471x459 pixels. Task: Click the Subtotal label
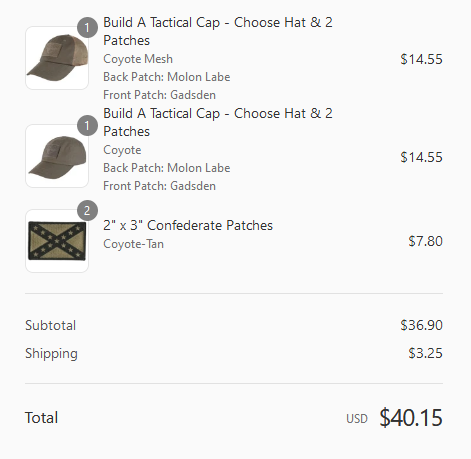[x=51, y=325]
